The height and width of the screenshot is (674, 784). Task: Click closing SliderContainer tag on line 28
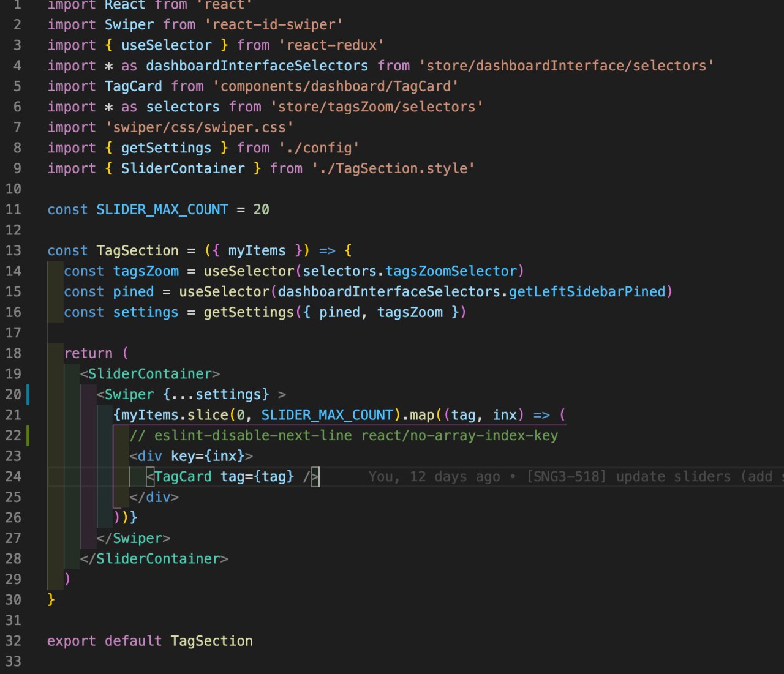[x=154, y=559]
